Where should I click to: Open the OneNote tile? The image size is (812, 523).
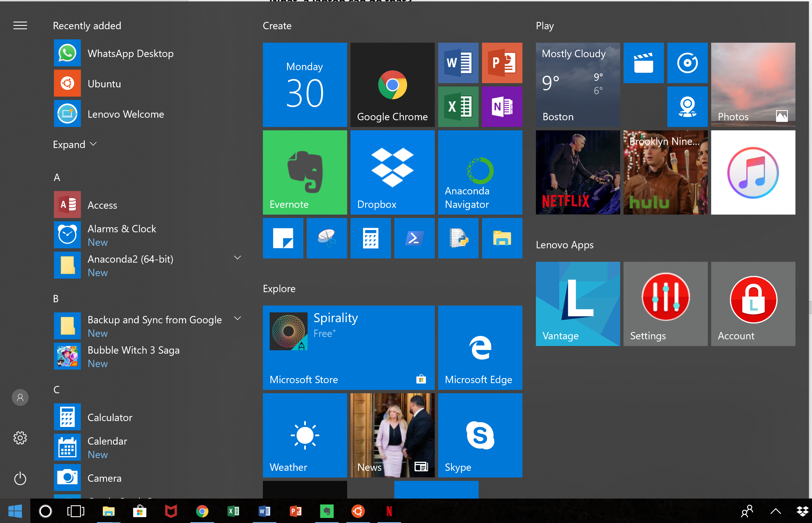[x=502, y=107]
